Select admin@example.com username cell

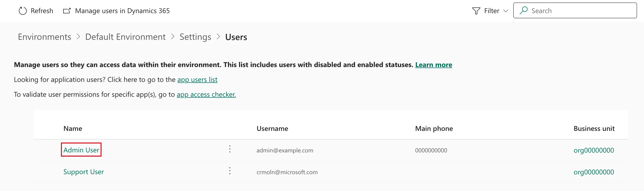coord(285,150)
